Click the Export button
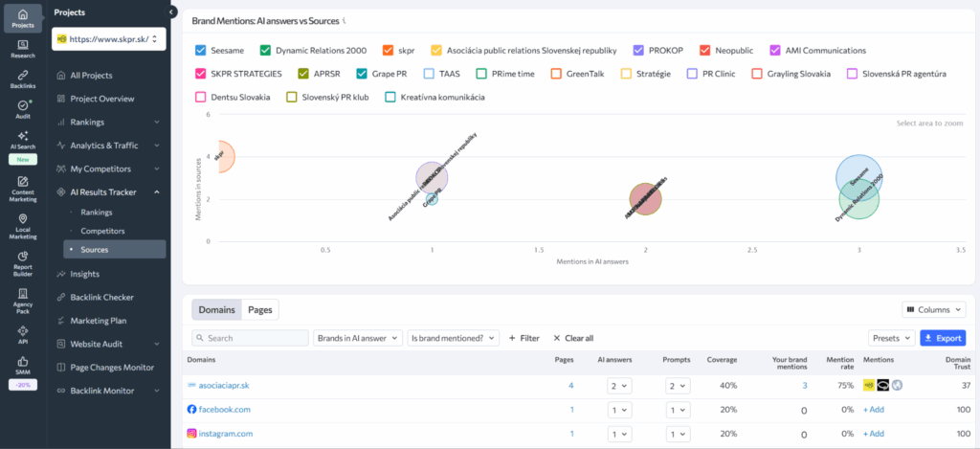This screenshot has width=980, height=449. 943,338
